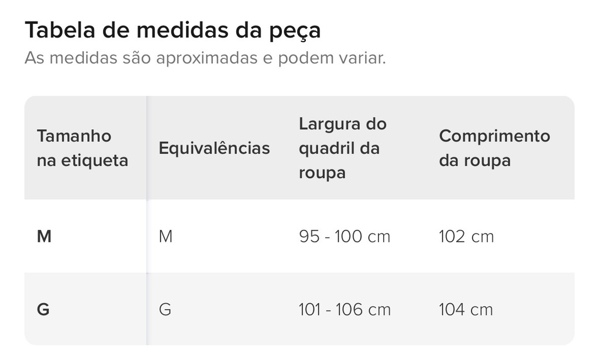Click the 'Comprimento da roupa' column header
This screenshot has height=364, width=599.
(x=494, y=148)
